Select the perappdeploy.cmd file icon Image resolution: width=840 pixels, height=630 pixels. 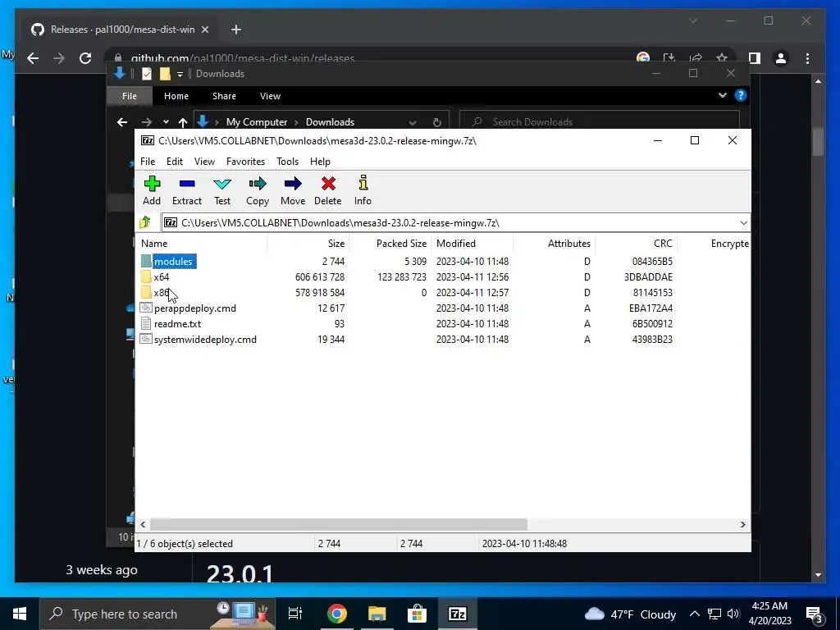(x=146, y=308)
